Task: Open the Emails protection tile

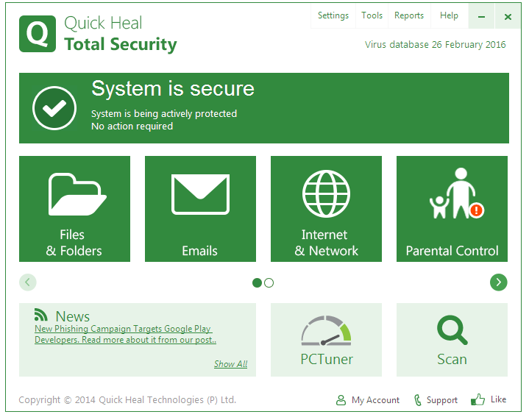Action: [x=200, y=209]
